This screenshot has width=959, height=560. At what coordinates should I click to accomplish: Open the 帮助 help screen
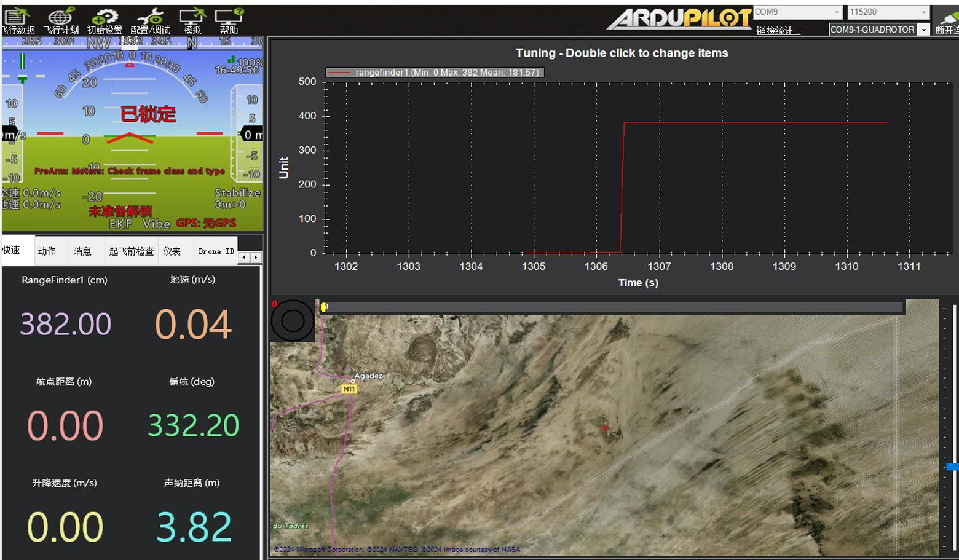[229, 20]
